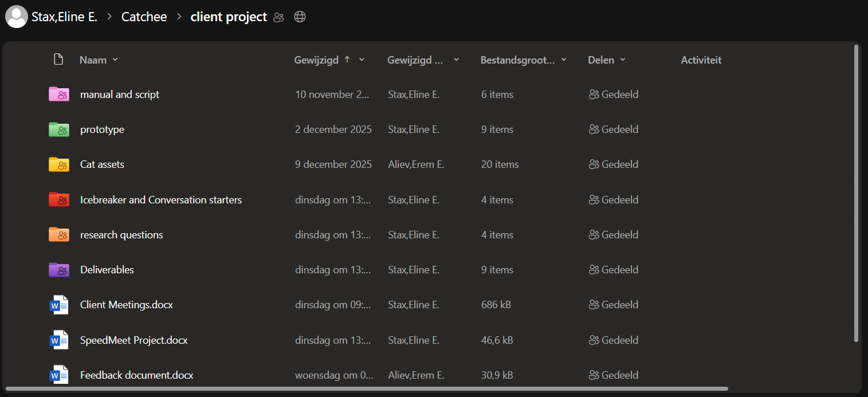
Task: Open the Gewijzigd sort dropdown
Action: [362, 59]
